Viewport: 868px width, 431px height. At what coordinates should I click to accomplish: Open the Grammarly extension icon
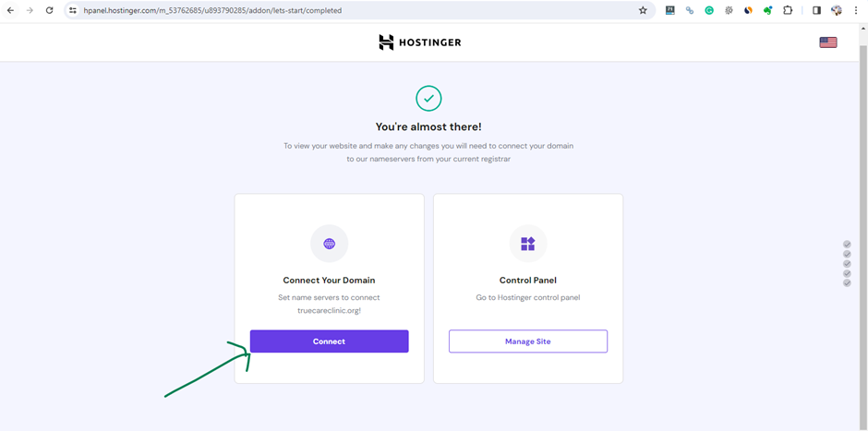(x=709, y=10)
